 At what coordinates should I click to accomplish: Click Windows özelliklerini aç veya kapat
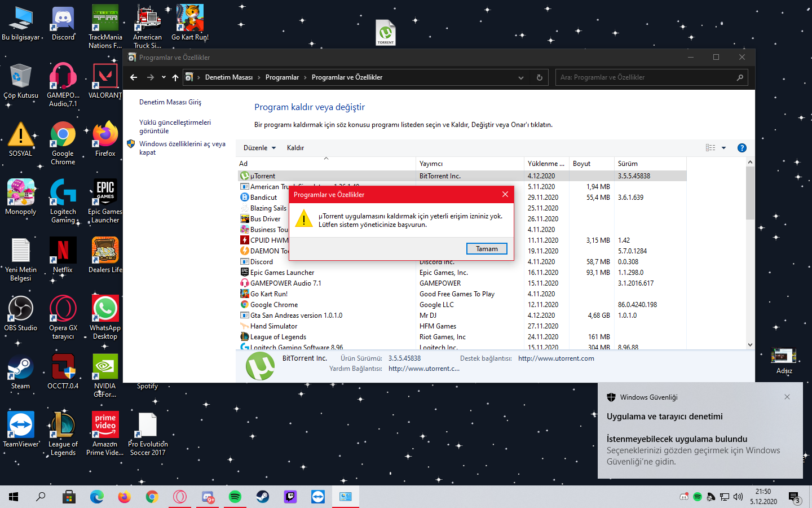(182, 148)
